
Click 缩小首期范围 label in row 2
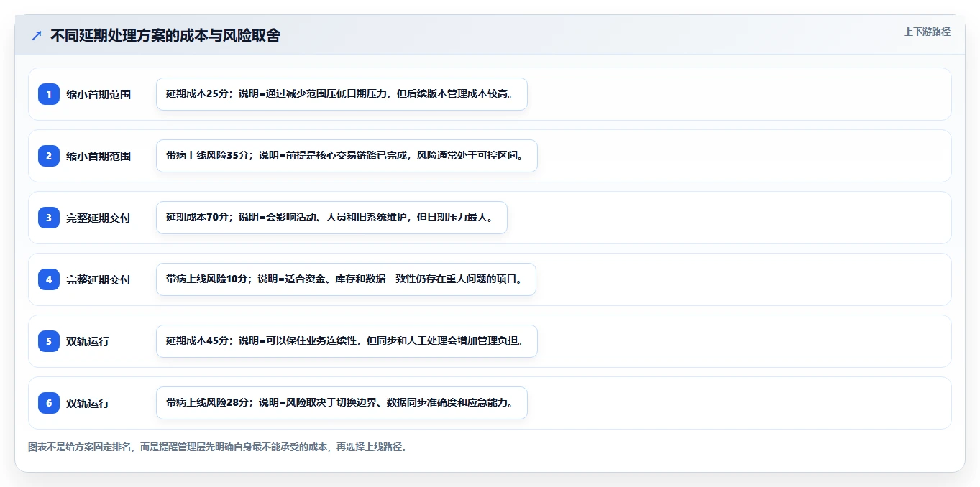(99, 156)
